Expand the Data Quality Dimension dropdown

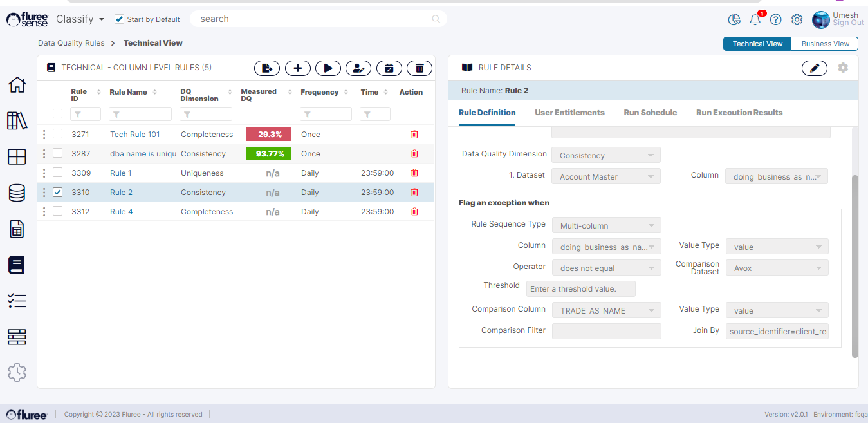[x=605, y=156]
